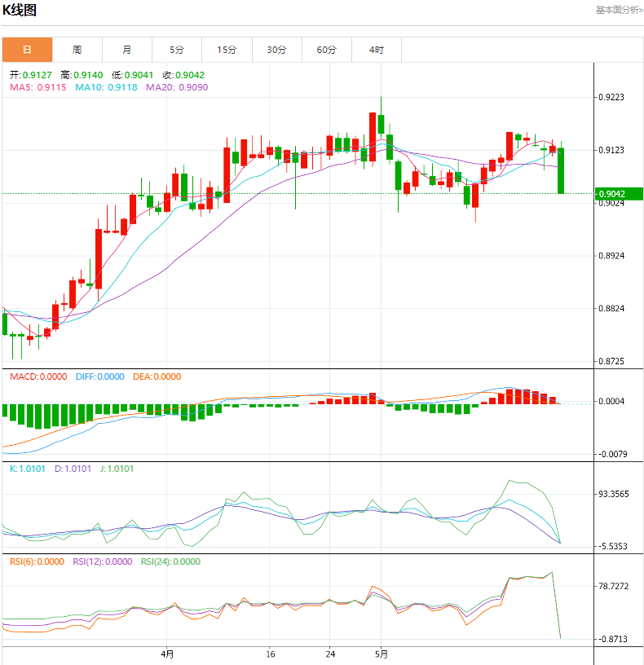Switch to the 5分 interval tab

click(177, 50)
